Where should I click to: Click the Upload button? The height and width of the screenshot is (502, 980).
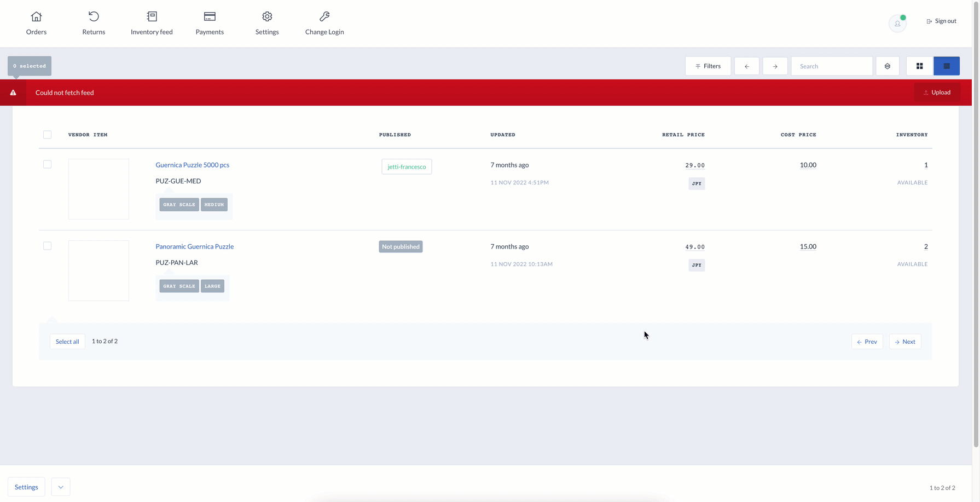pos(937,92)
